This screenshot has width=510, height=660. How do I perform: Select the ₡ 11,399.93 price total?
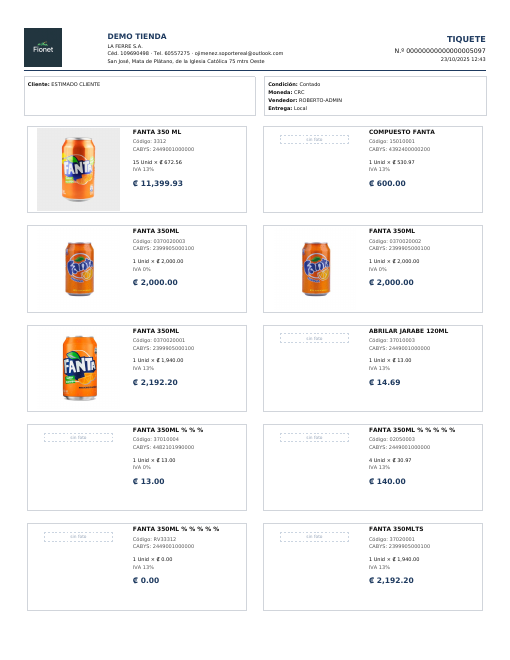click(158, 183)
